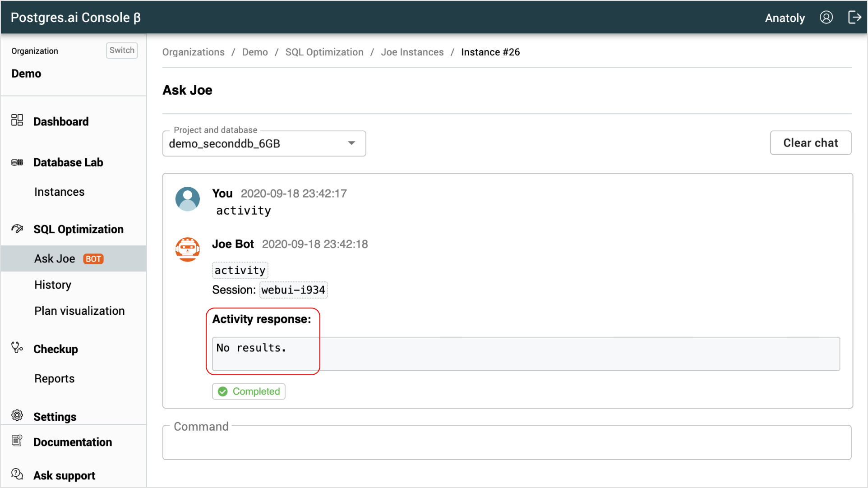Go to Joe Instances breadcrumb
The height and width of the screenshot is (488, 868).
(412, 52)
